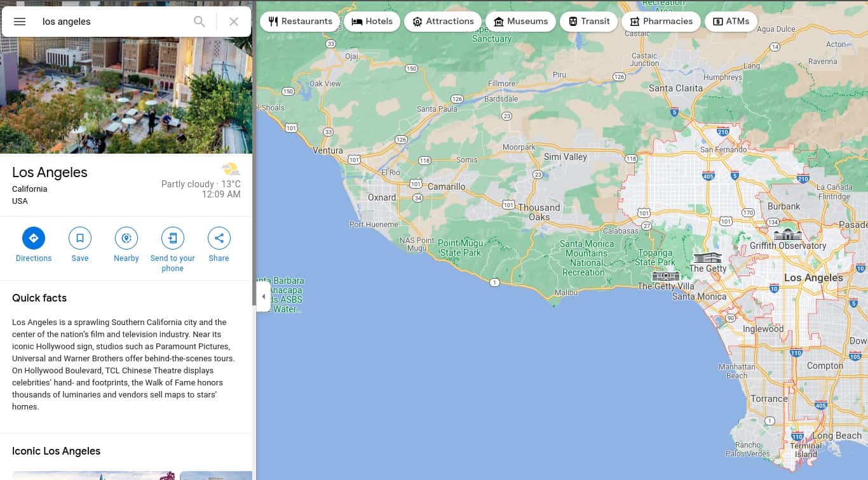Select the Pharmacies filter chip

661,21
